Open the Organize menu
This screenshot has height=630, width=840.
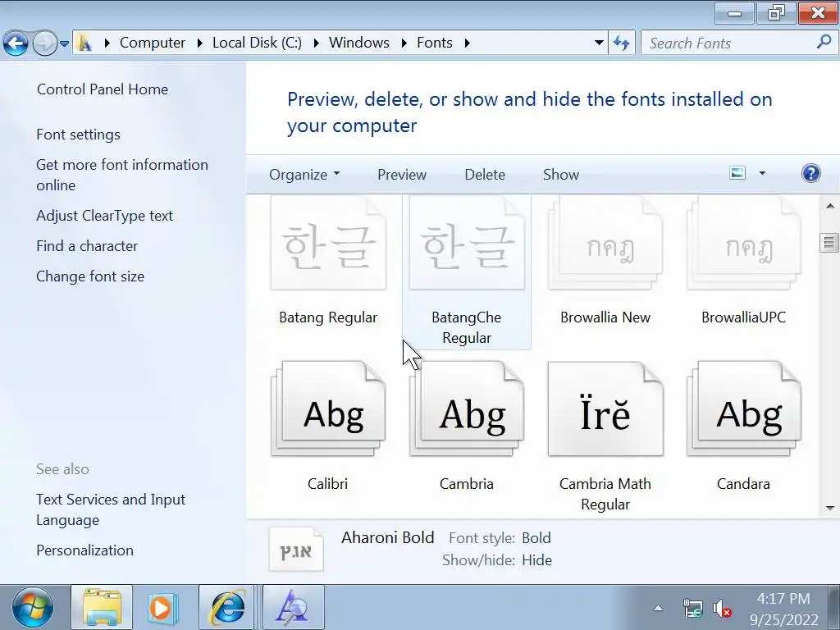[304, 175]
